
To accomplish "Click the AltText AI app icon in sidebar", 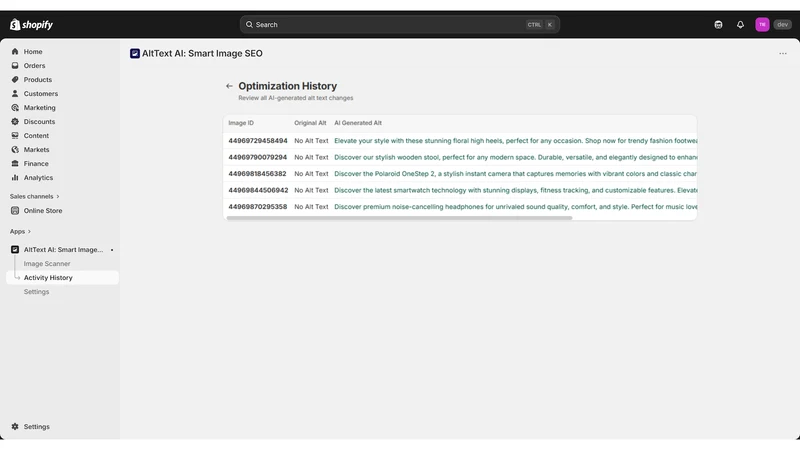I will tap(15, 249).
